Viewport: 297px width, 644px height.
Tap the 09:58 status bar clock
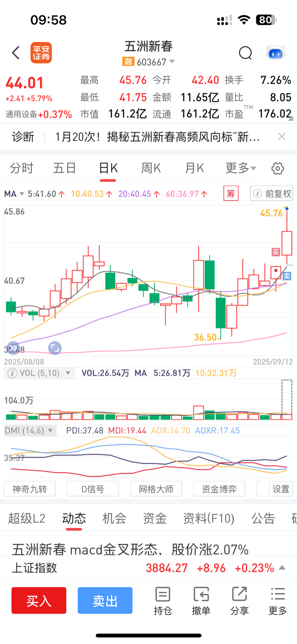(x=49, y=20)
